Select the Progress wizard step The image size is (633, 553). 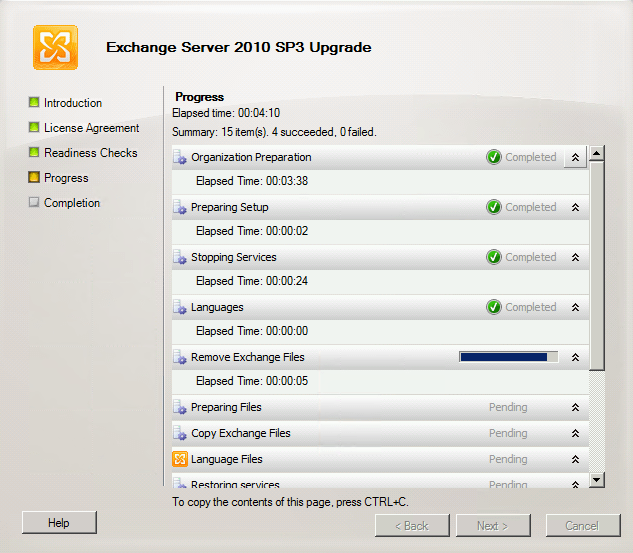66,178
